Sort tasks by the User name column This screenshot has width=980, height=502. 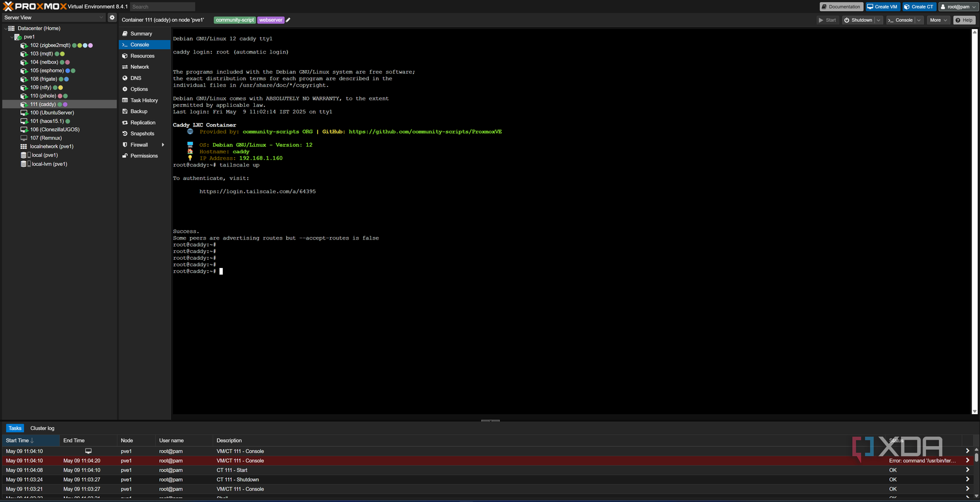[x=184, y=441]
